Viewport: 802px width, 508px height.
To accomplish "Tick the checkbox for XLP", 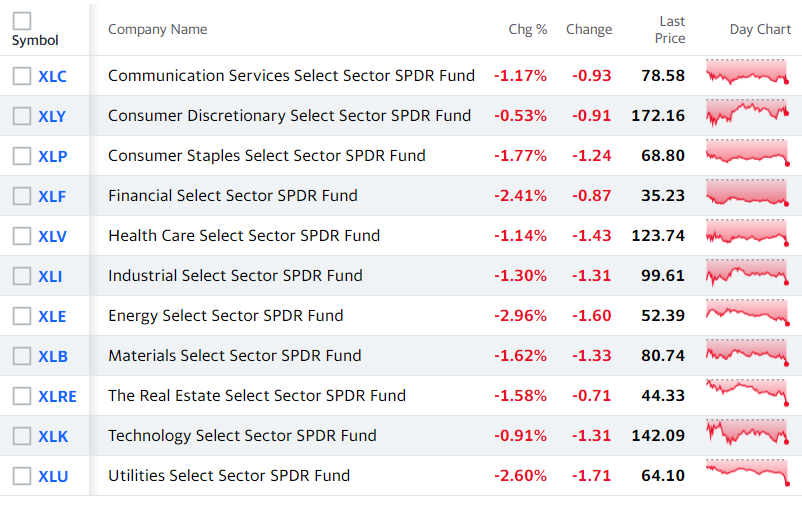I will coord(22,156).
